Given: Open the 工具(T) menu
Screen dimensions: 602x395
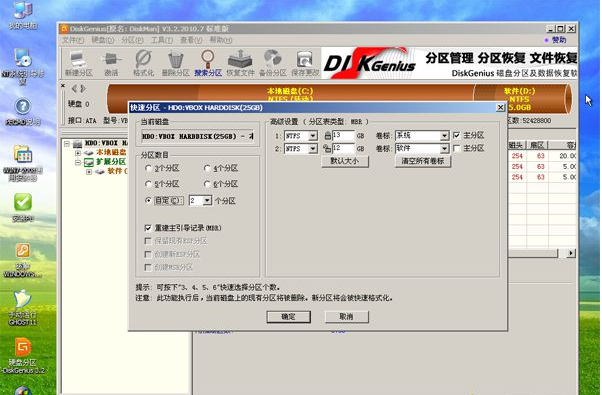Looking at the screenshot, I should (x=162, y=40).
